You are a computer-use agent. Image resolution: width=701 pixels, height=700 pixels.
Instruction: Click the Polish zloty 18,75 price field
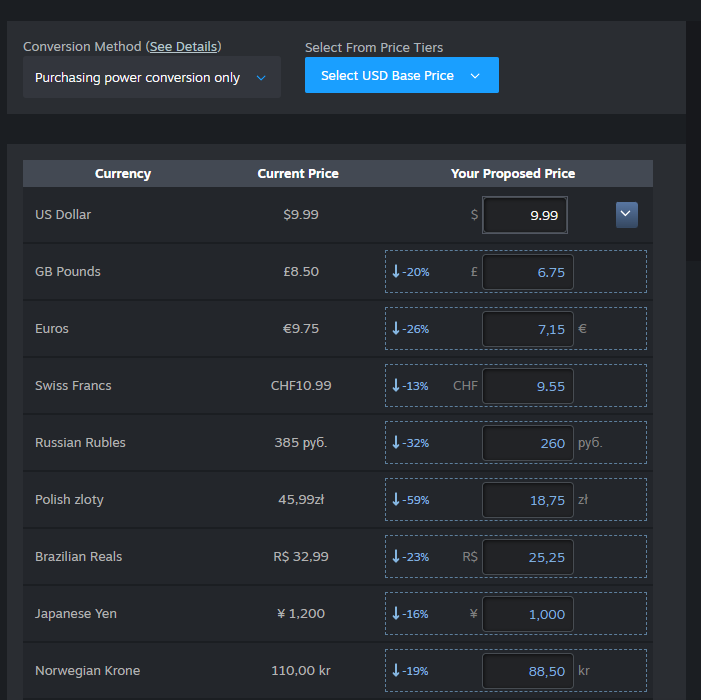[528, 500]
